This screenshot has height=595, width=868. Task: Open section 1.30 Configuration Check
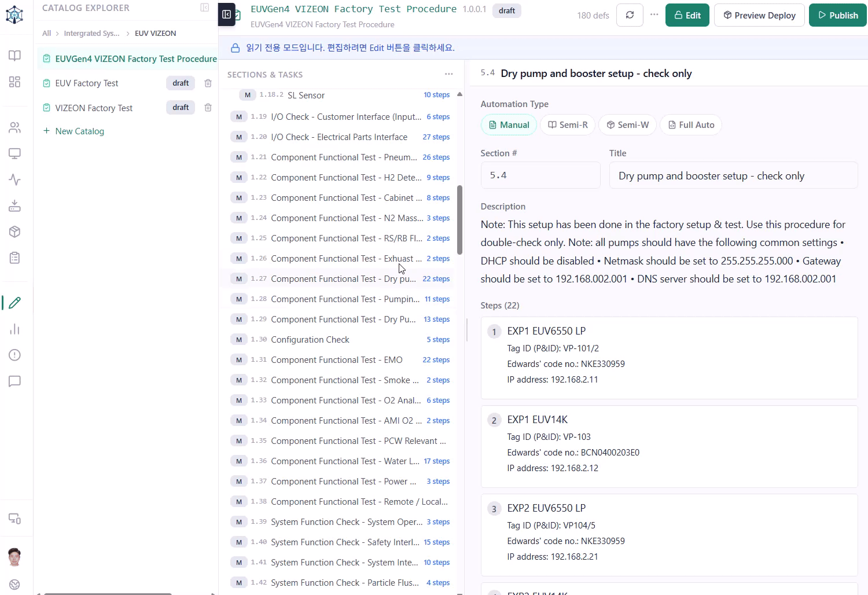(x=340, y=340)
